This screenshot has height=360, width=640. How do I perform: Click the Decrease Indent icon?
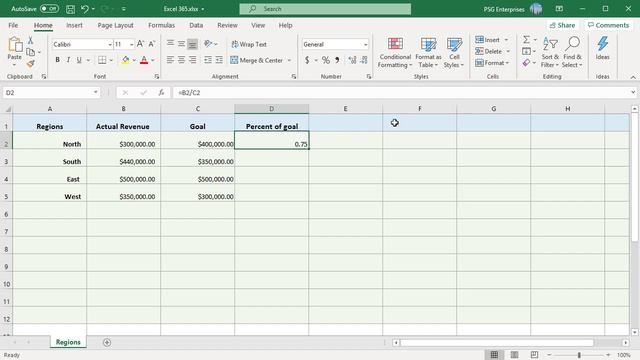pos(208,60)
